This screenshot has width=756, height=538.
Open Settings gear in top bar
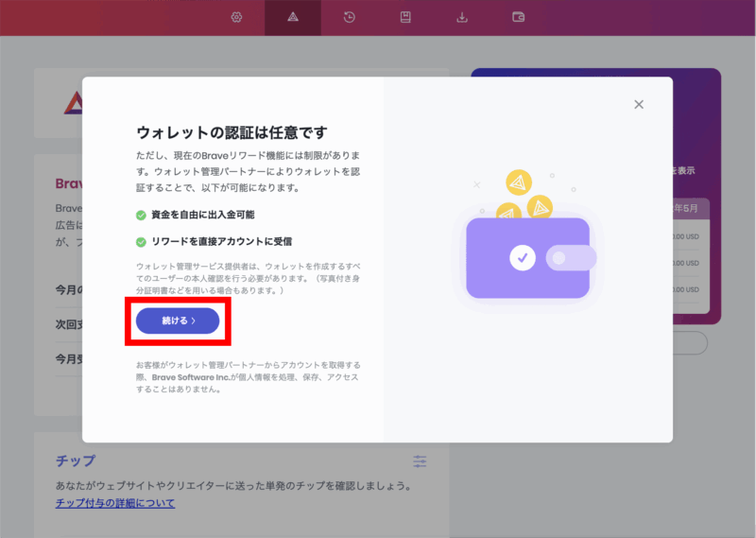[x=236, y=17]
